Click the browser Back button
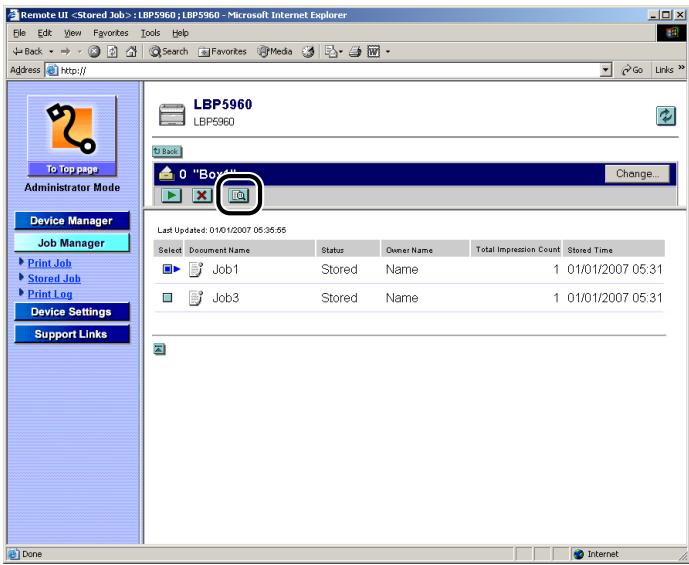 click(x=28, y=51)
